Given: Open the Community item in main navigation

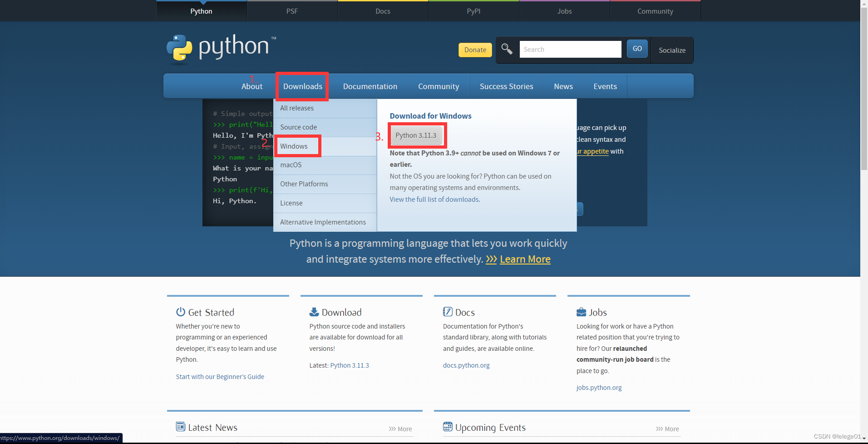Looking at the screenshot, I should [439, 86].
